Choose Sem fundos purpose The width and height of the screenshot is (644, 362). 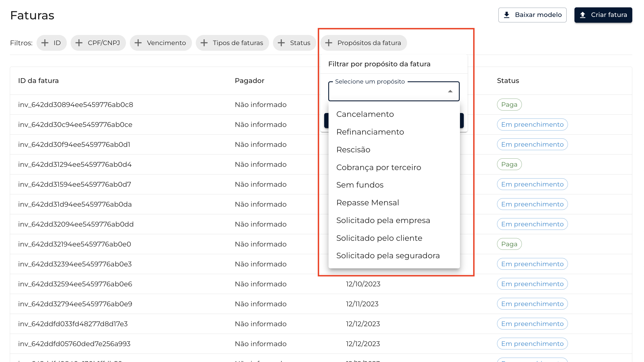(360, 185)
